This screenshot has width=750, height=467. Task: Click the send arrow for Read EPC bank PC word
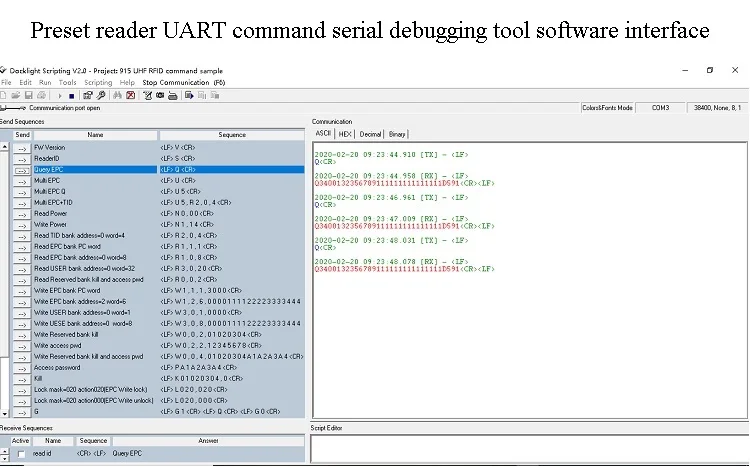point(22,247)
